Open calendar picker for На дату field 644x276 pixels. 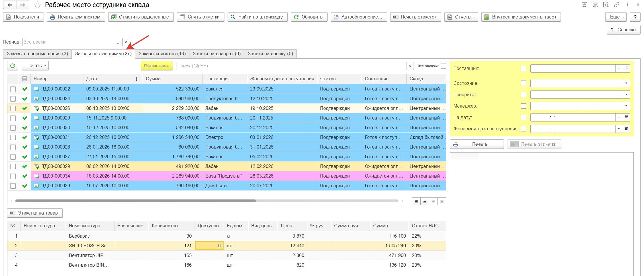[626, 117]
